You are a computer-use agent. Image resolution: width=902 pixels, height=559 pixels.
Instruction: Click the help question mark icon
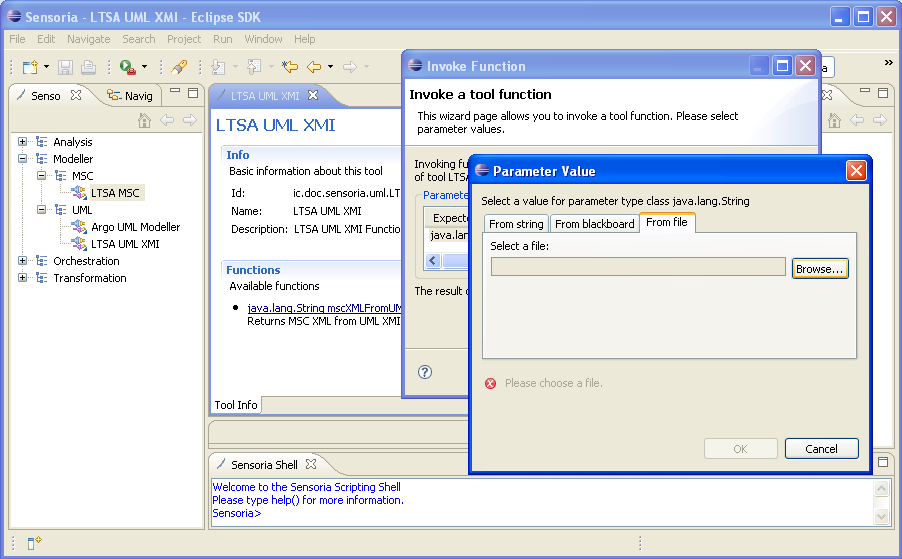tap(425, 372)
